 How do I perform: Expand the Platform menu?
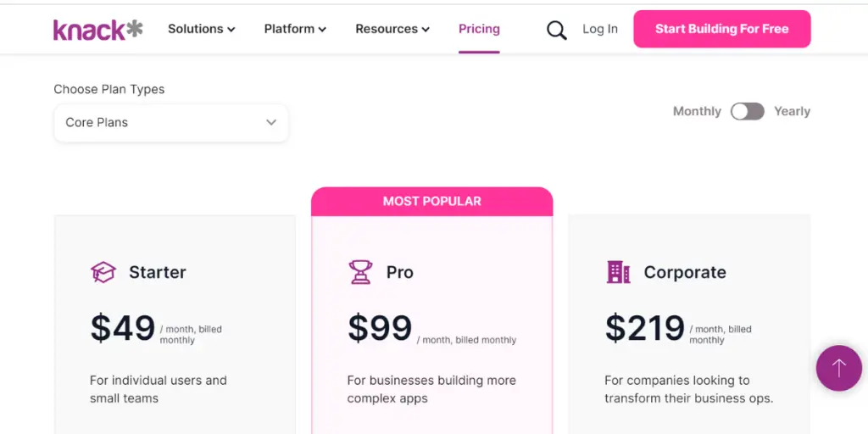coord(295,29)
